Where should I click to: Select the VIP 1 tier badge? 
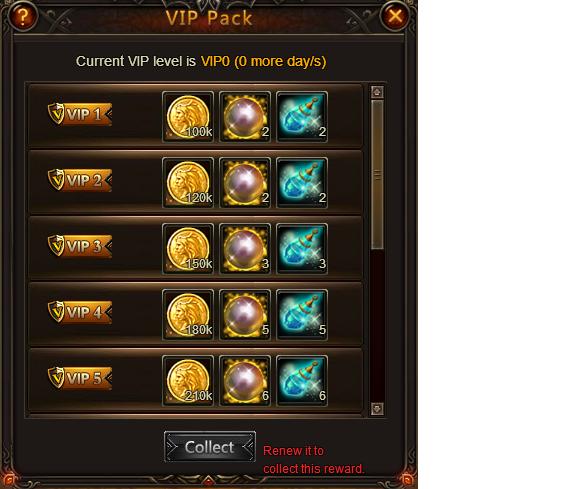pos(80,114)
